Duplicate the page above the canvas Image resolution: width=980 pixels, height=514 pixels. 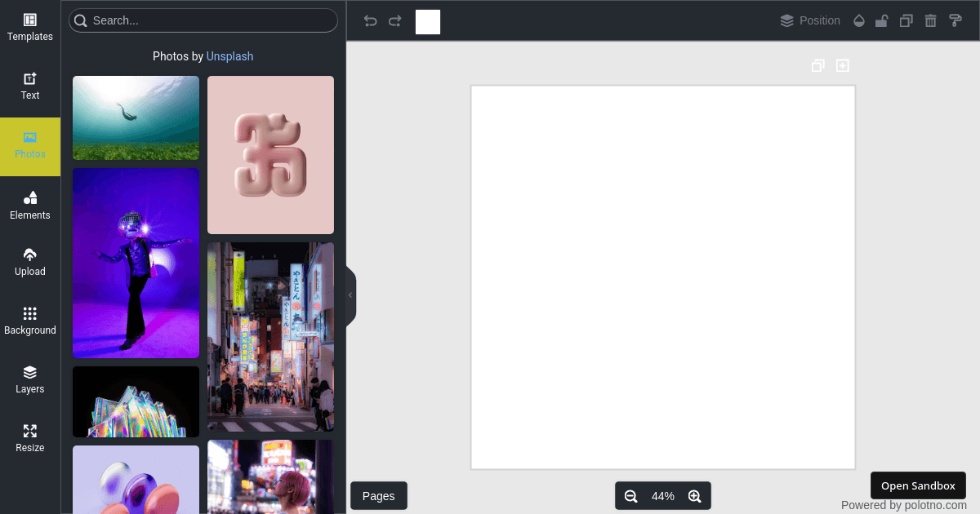[817, 65]
